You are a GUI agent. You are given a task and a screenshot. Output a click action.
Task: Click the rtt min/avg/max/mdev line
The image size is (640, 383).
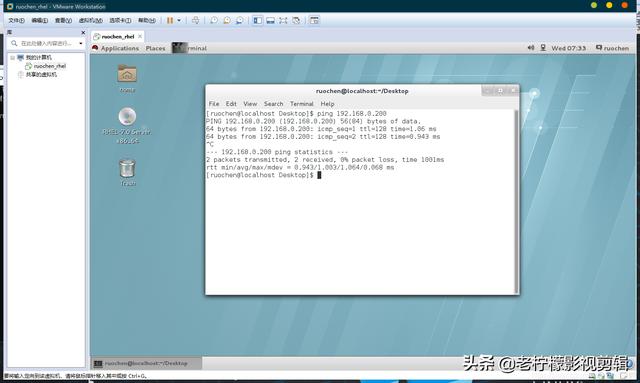click(x=300, y=167)
